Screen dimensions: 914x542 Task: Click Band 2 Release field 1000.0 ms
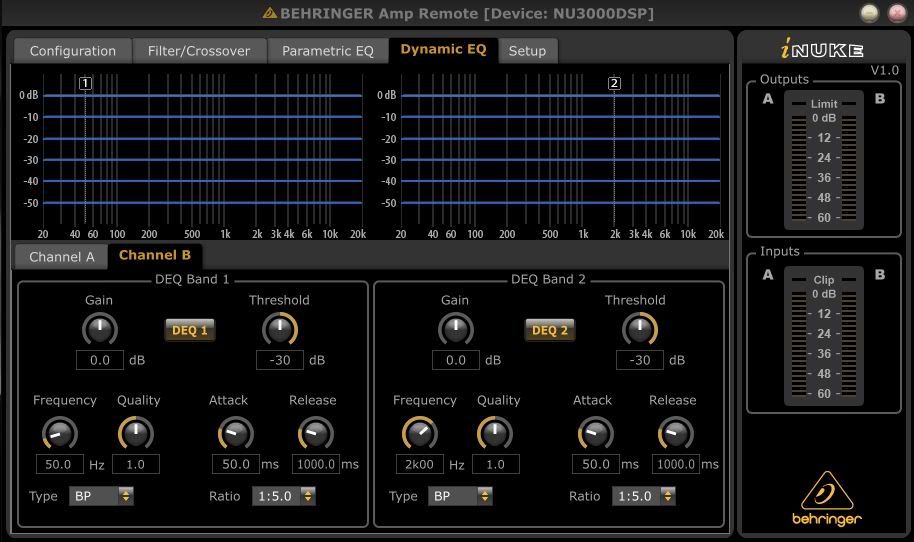pyautogui.click(x=676, y=464)
